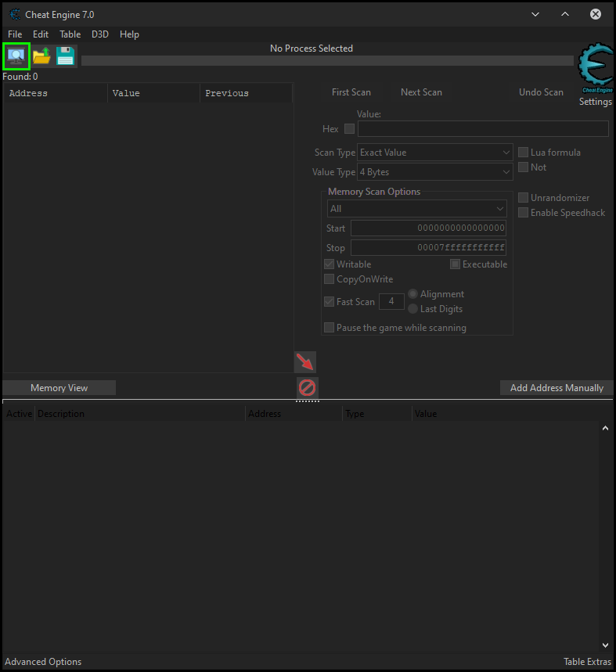This screenshot has height=672, width=616.
Task: Open the Value Type dropdown
Action: [435, 172]
